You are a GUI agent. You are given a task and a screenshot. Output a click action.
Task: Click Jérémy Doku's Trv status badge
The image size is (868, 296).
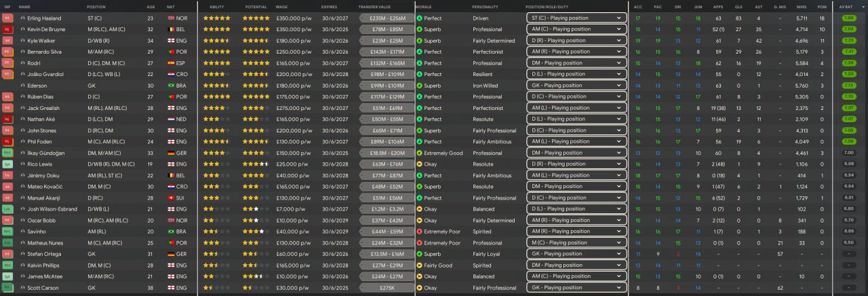tap(7, 175)
